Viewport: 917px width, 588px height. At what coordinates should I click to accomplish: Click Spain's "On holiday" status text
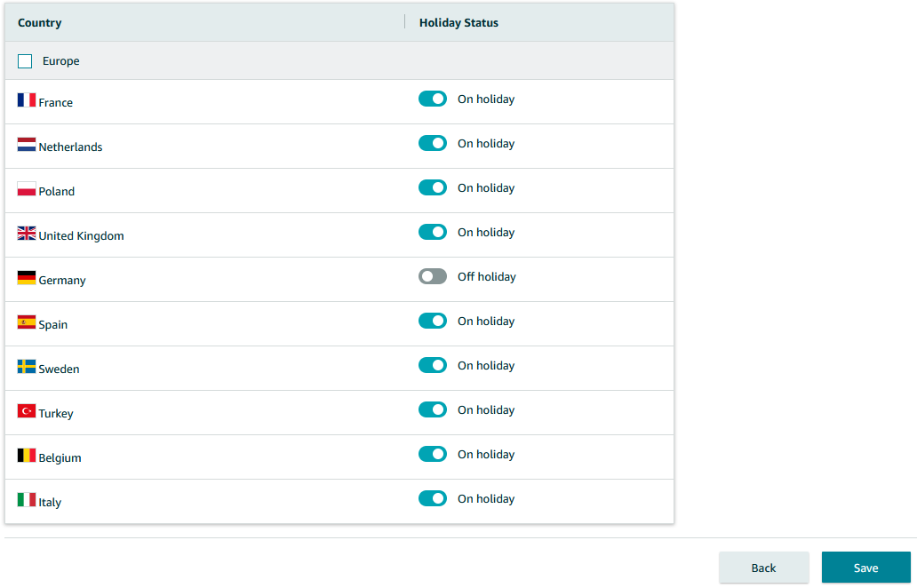(486, 322)
